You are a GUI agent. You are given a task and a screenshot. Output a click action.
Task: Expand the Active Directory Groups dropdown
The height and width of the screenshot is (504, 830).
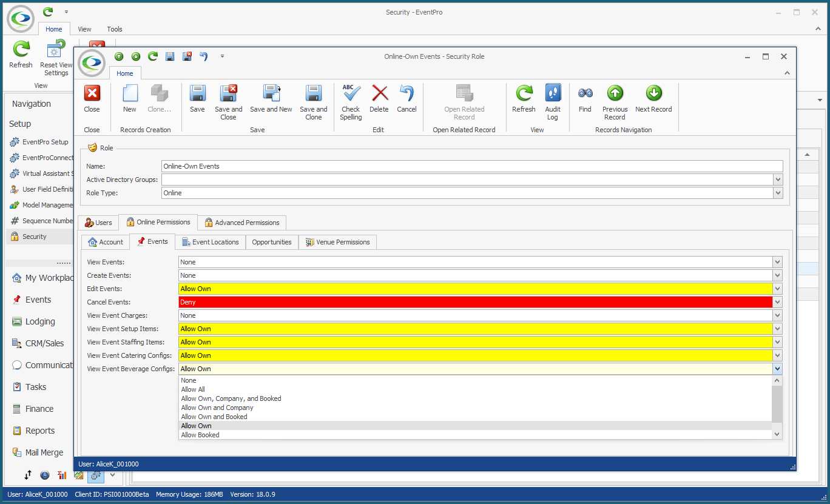pos(778,180)
